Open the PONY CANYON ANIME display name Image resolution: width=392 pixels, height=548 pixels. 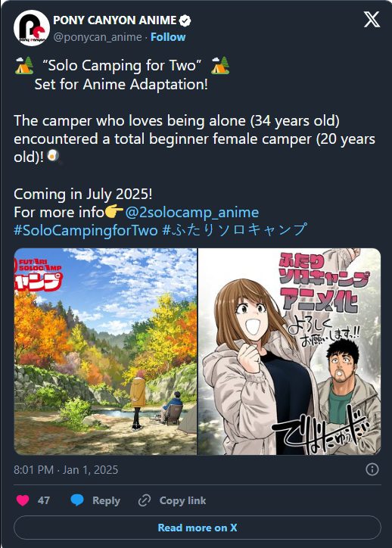[x=114, y=20]
